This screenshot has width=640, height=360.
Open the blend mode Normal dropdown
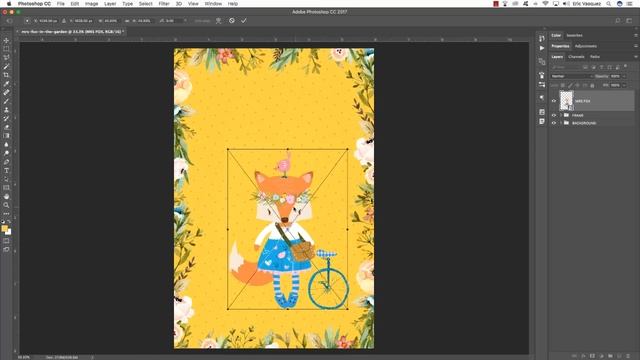point(571,76)
